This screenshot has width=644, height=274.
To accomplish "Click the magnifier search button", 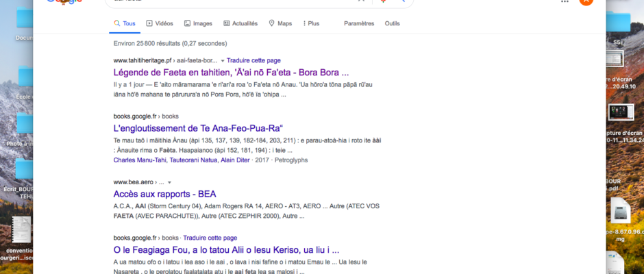I will coord(401,1).
